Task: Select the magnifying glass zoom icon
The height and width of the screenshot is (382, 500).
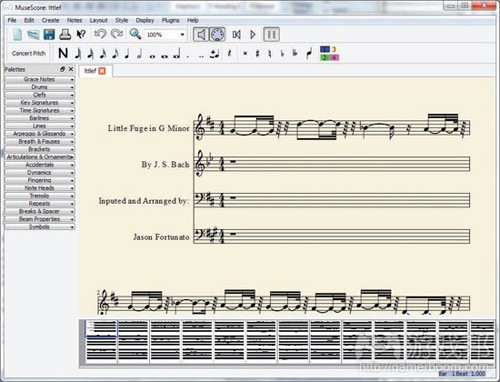Action: (135, 34)
